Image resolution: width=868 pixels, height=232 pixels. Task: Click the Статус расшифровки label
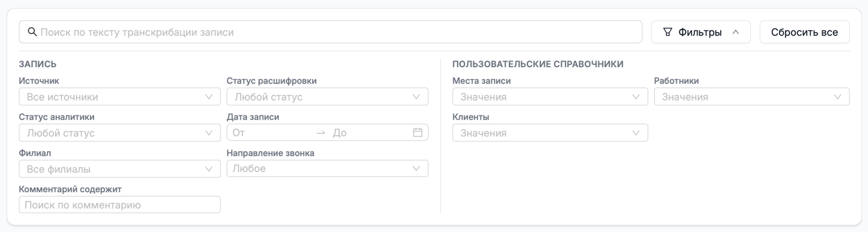click(x=272, y=81)
